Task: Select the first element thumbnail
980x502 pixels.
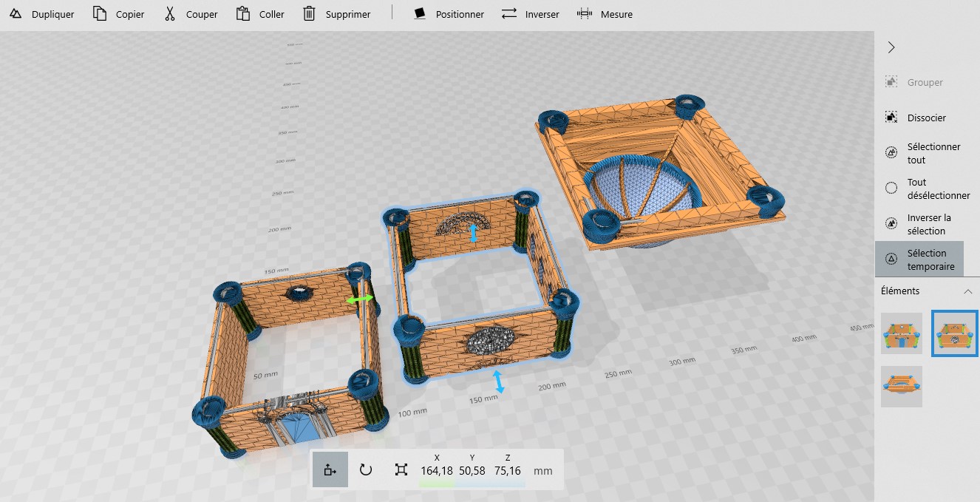Action: pyautogui.click(x=902, y=333)
